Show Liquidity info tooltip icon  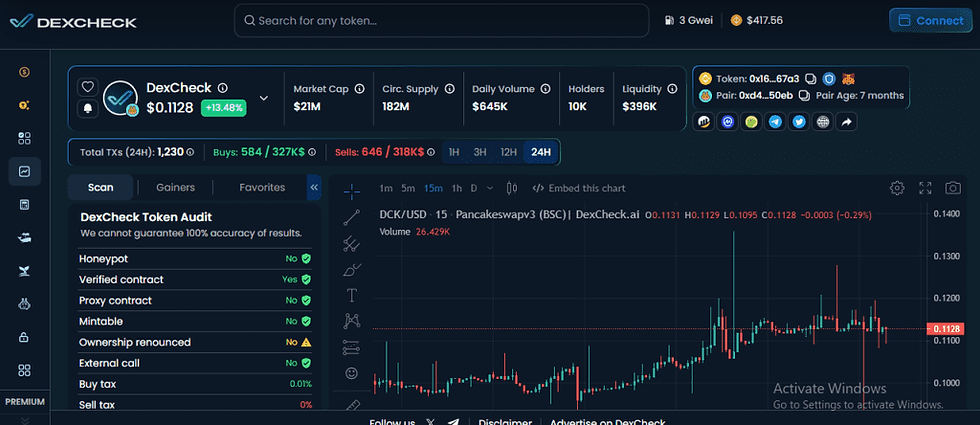pyautogui.click(x=672, y=89)
